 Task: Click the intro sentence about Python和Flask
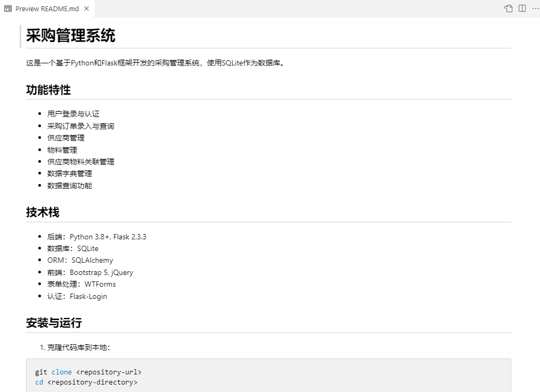(x=156, y=63)
